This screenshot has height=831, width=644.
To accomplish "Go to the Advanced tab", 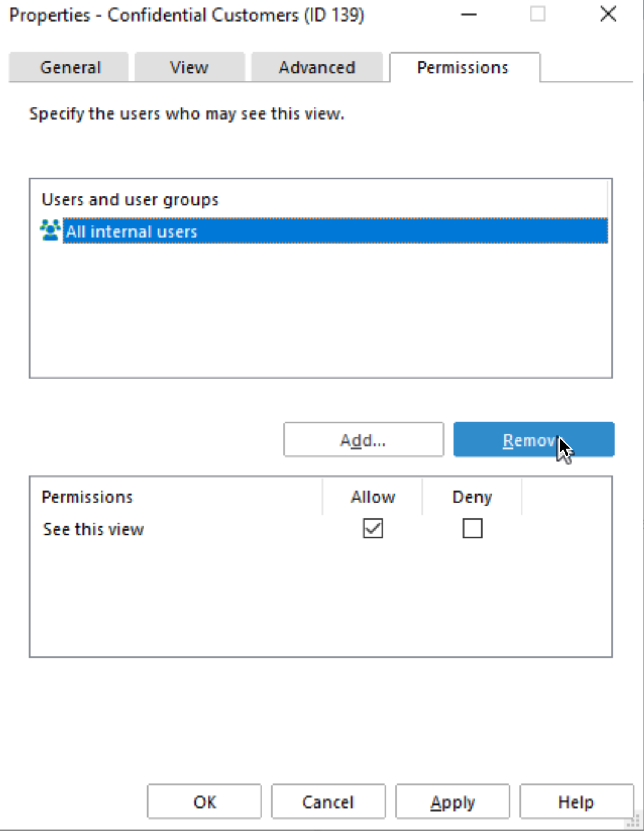I will (317, 67).
